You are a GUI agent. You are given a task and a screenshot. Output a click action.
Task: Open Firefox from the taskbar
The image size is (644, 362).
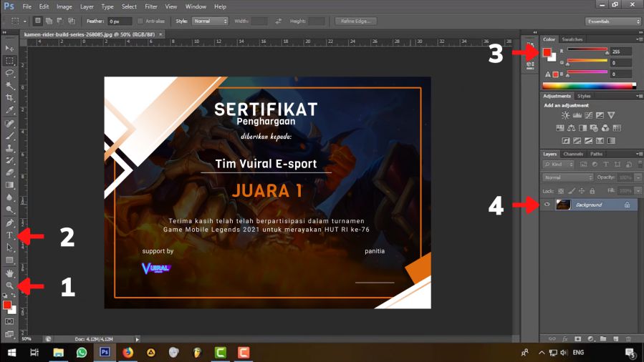coord(128,353)
